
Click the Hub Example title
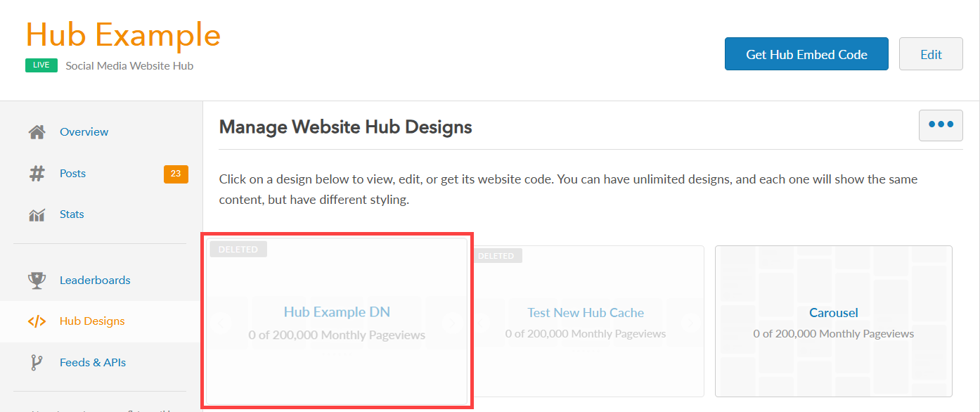[x=123, y=34]
